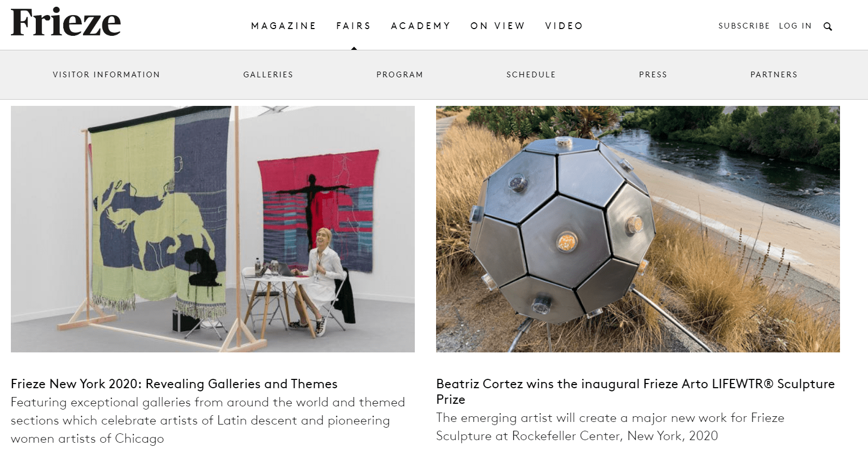Image resolution: width=868 pixels, height=451 pixels.
Task: Click the Frieze logo
Action: pos(66,22)
